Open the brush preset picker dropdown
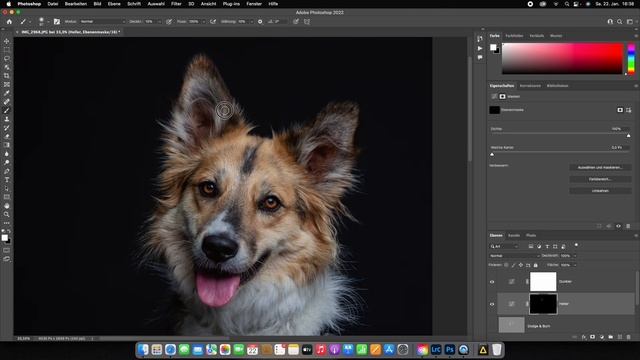 tap(48, 22)
